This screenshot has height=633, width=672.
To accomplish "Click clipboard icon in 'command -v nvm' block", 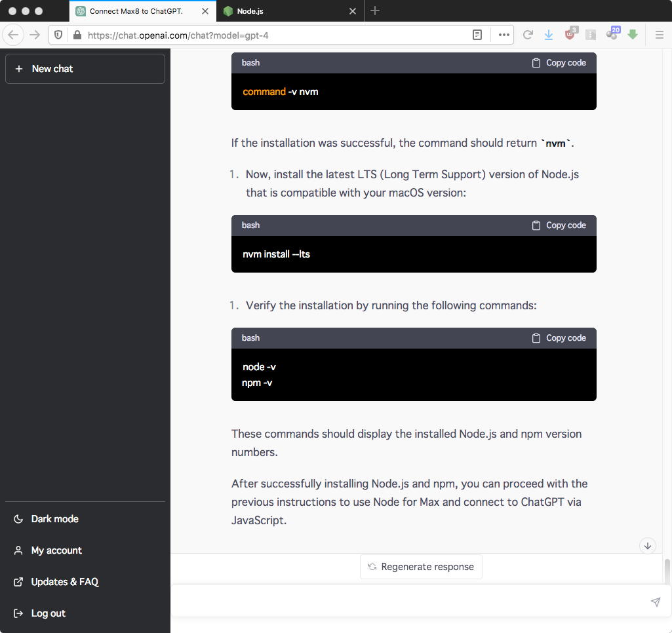I will tap(536, 63).
